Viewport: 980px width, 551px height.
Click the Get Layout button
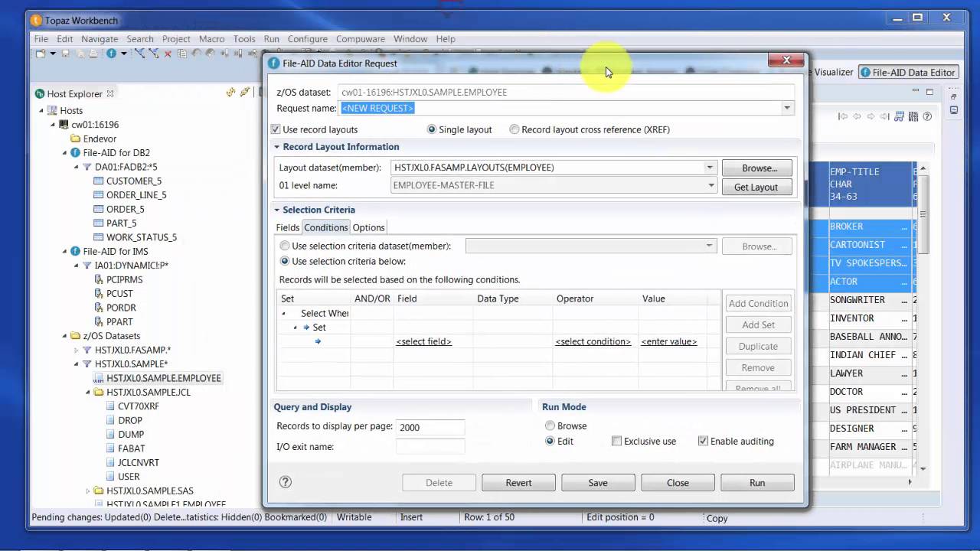(x=756, y=187)
